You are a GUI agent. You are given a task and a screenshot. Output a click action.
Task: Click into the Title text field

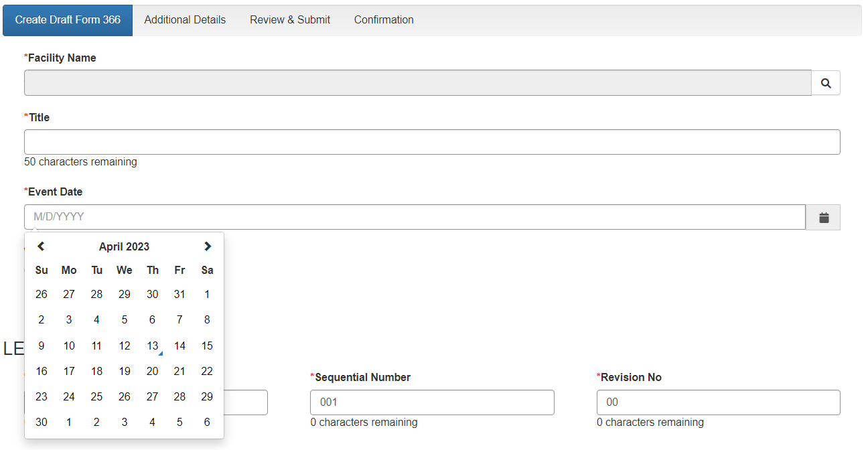point(432,142)
